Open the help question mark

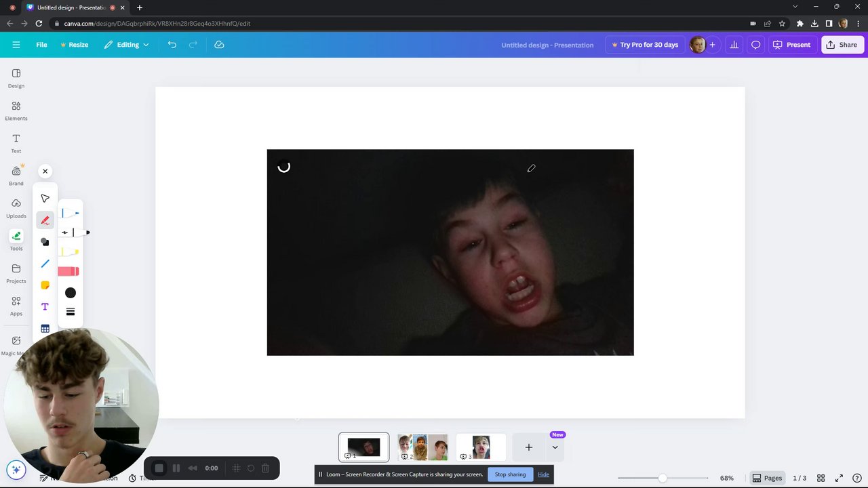click(x=857, y=478)
